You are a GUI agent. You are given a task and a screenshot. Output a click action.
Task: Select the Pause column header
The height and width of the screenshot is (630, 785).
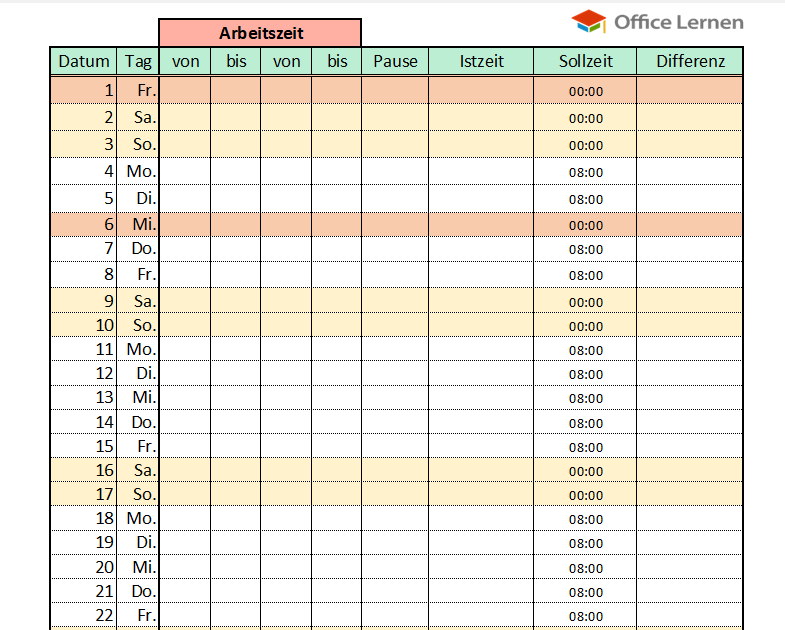point(395,61)
